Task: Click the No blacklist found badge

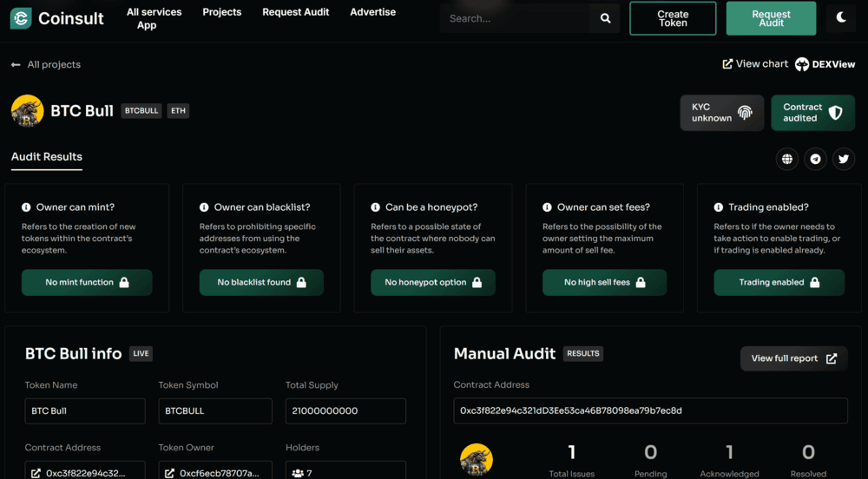Action: 261,282
